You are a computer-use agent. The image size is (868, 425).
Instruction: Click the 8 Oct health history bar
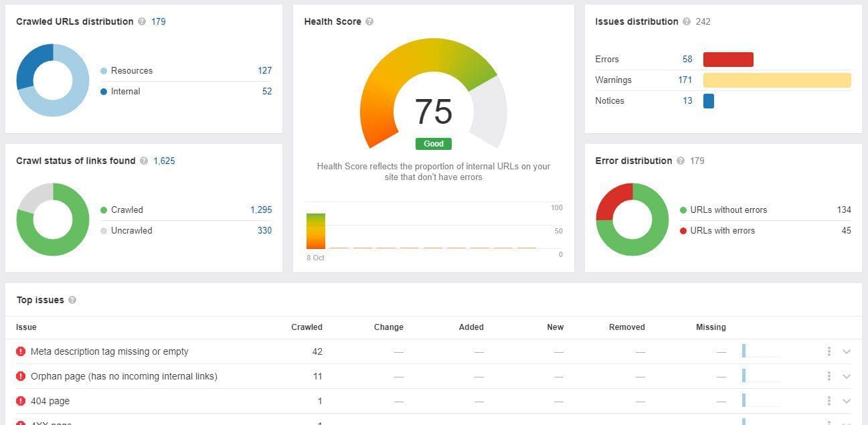click(316, 231)
